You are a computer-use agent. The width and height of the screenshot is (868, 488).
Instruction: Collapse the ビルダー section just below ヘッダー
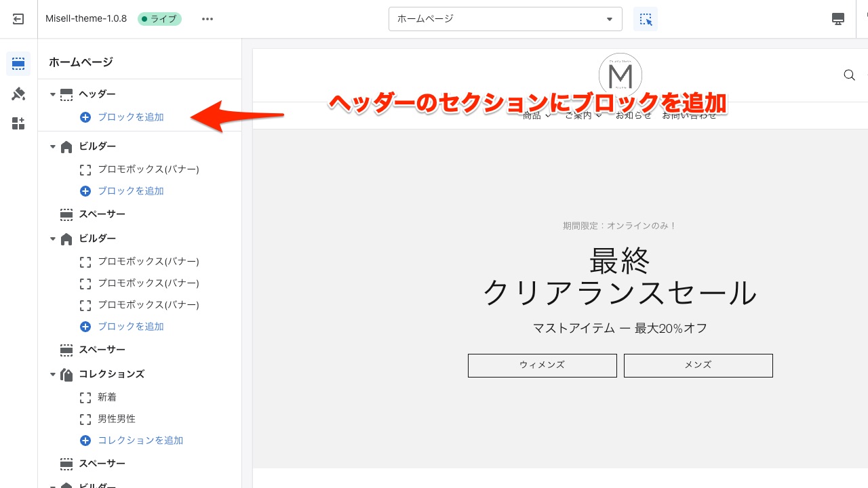pyautogui.click(x=52, y=146)
